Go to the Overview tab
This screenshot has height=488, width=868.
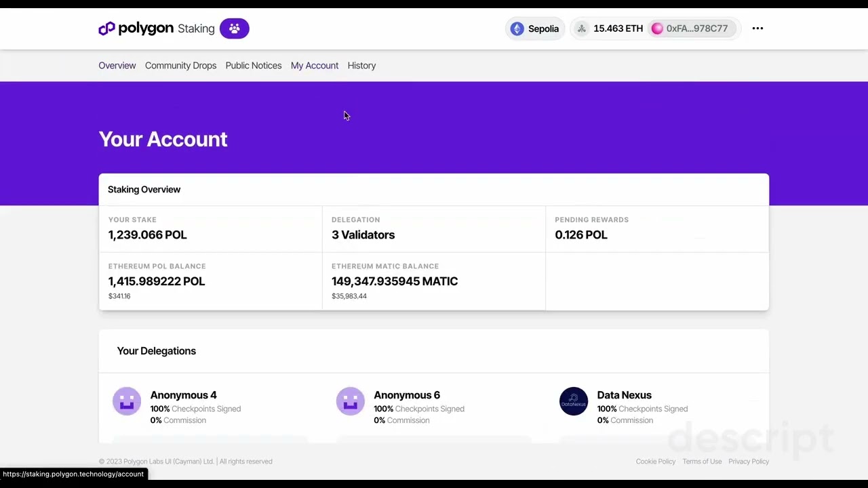pos(117,66)
